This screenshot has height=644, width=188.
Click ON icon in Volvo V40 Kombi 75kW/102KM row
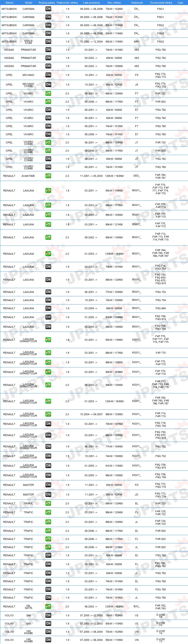(48, 632)
